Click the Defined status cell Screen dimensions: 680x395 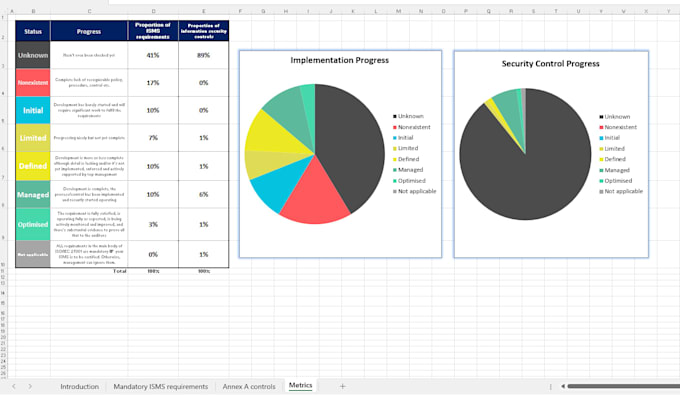coord(33,166)
